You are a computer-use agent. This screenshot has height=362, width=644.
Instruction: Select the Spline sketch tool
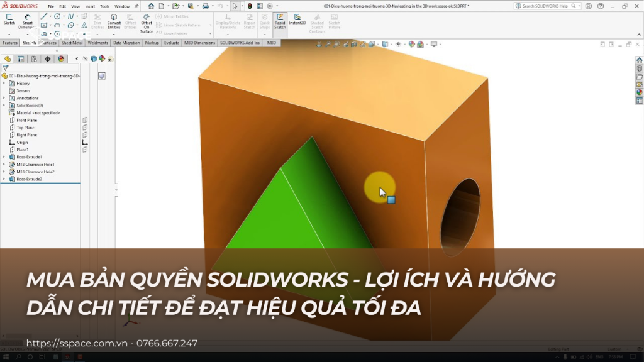point(70,16)
